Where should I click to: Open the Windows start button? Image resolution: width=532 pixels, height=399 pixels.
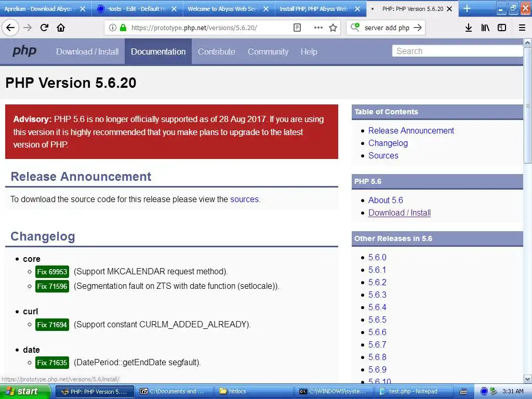coord(24,391)
